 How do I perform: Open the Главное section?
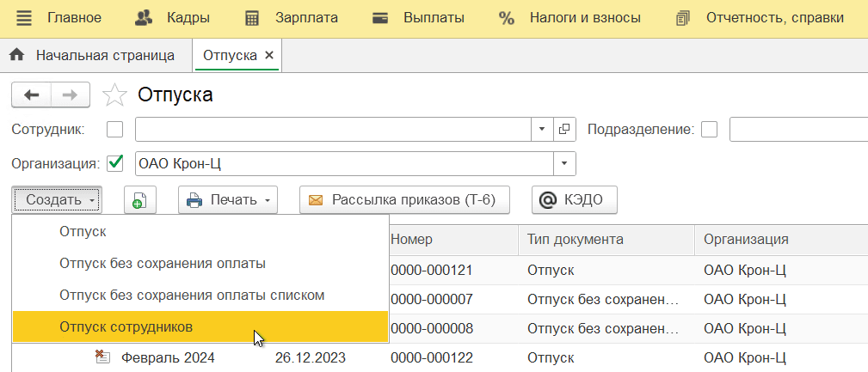[x=74, y=18]
